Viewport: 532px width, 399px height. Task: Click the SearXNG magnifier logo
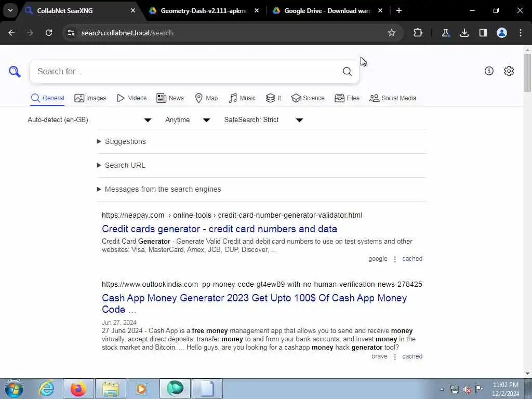tap(15, 72)
